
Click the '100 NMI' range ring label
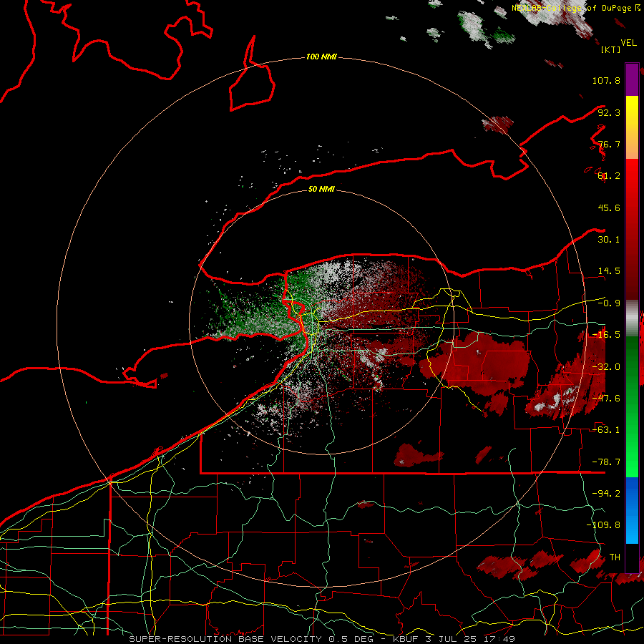pyautogui.click(x=321, y=57)
